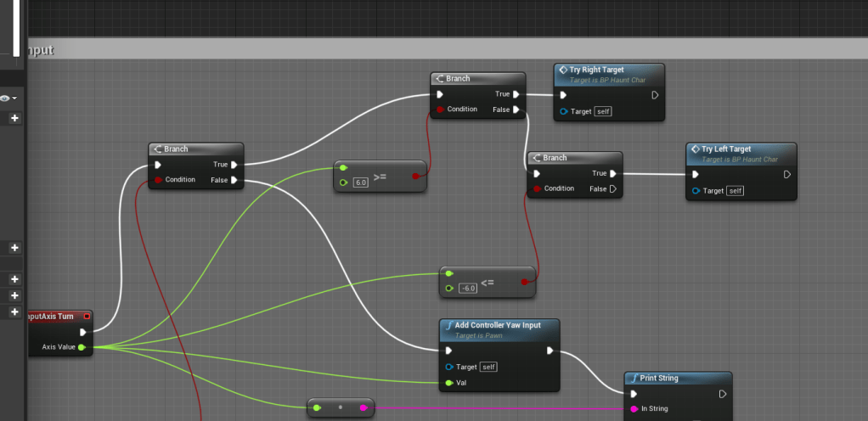Viewport: 868px width, 421px height.
Task: Click the Val input pin on Add Controller Yaw Input
Action: 448,383
